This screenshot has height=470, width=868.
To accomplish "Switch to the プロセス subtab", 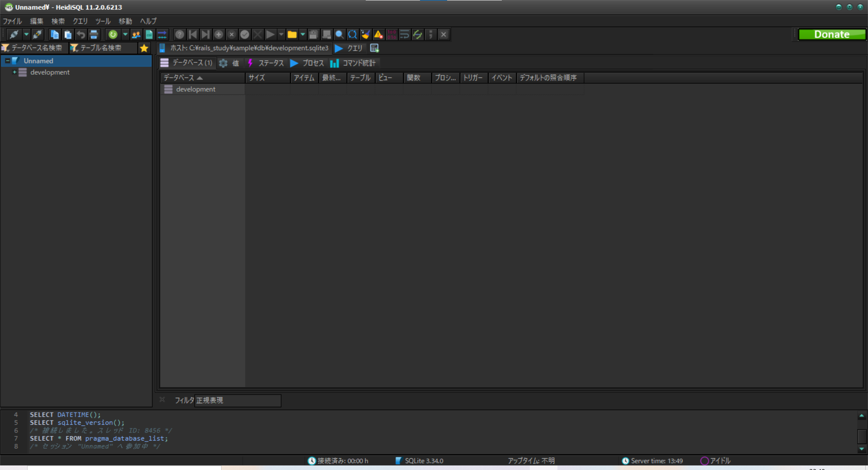I will pos(307,63).
